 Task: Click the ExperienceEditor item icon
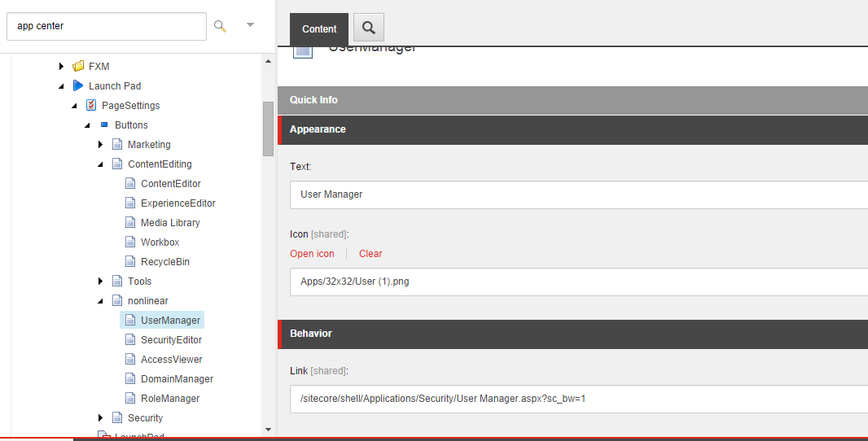coord(130,203)
